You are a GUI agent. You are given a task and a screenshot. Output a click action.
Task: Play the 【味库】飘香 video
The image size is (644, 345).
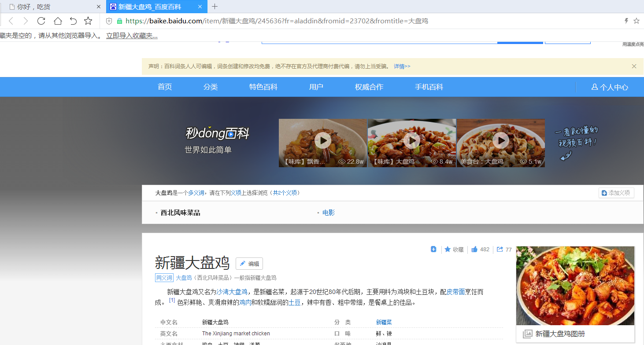coord(323,141)
